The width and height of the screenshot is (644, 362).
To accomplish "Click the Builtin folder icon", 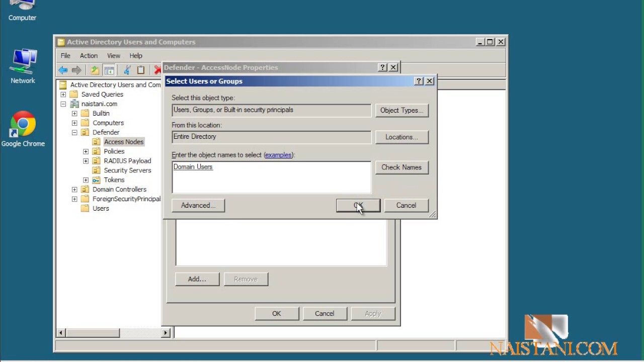I will click(85, 114).
